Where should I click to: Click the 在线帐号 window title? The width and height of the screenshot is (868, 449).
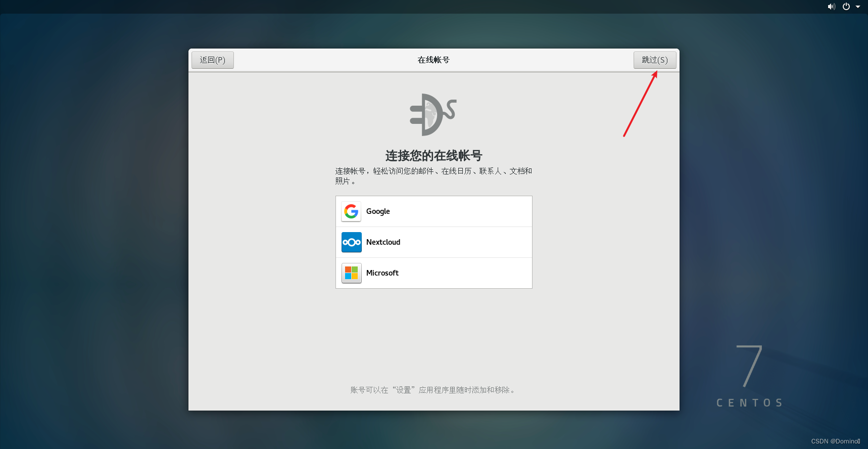pyautogui.click(x=433, y=60)
